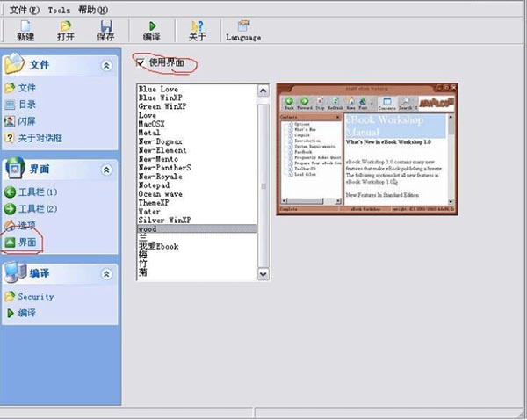Click the 关于 (About) help icon

tap(197, 26)
